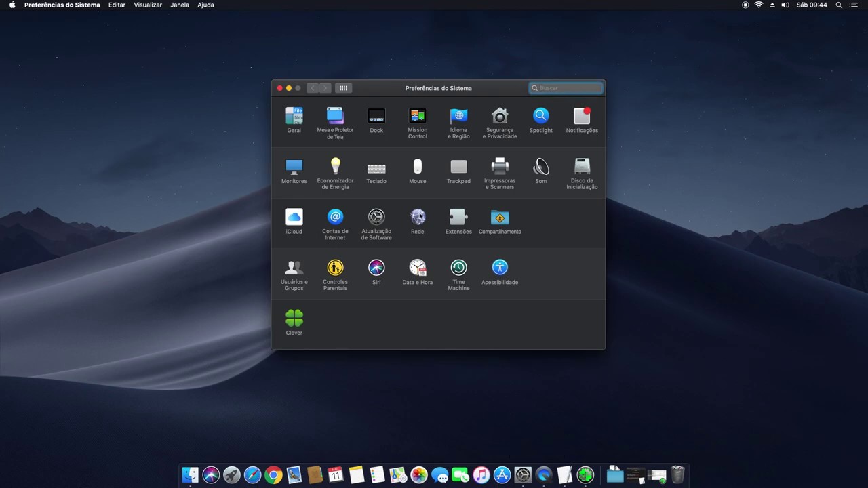Open Google Chrome from the Dock
The image size is (868, 488).
tap(273, 475)
